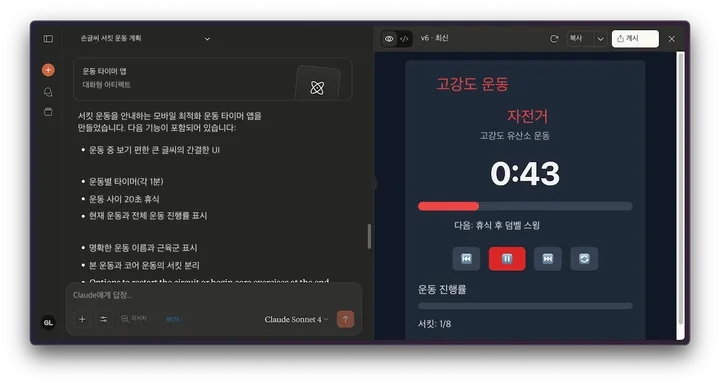Viewport: 720px width, 385px height.
Task: Skip to the next exercise
Action: [547, 259]
